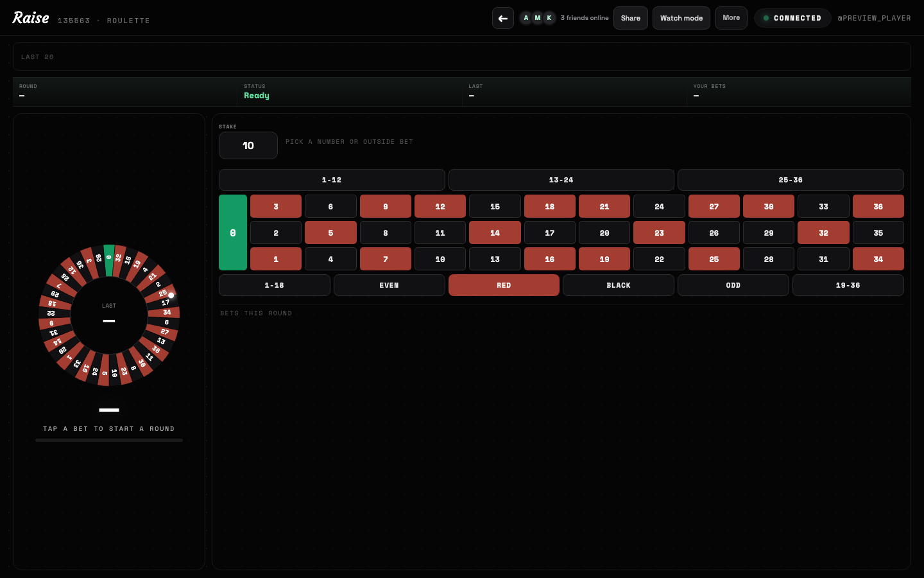Choose number 25 cell
This screenshot has height=578, width=924.
point(714,259)
